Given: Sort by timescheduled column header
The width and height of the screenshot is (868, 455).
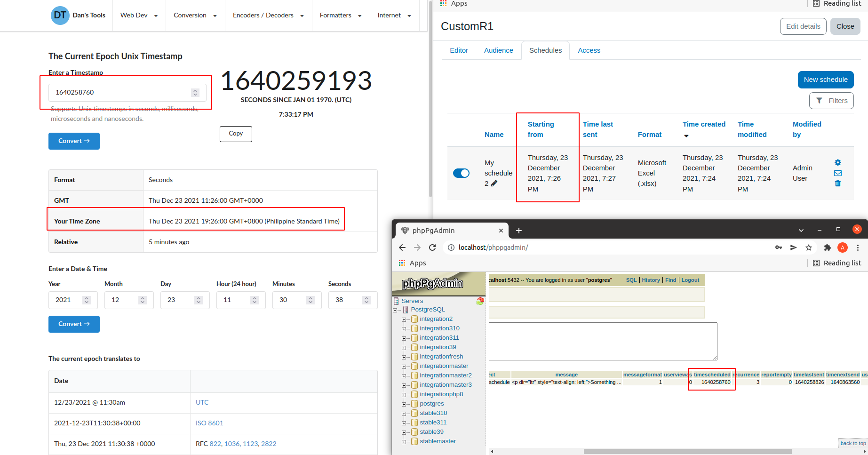Looking at the screenshot, I should tap(712, 375).
